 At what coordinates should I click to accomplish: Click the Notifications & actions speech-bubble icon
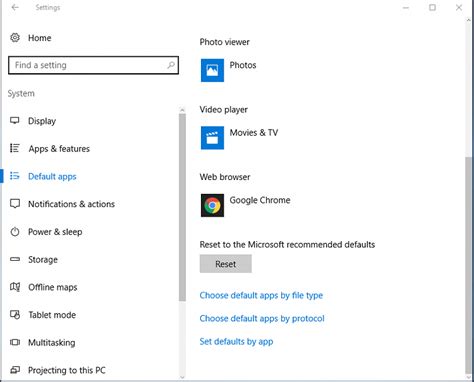(x=15, y=203)
